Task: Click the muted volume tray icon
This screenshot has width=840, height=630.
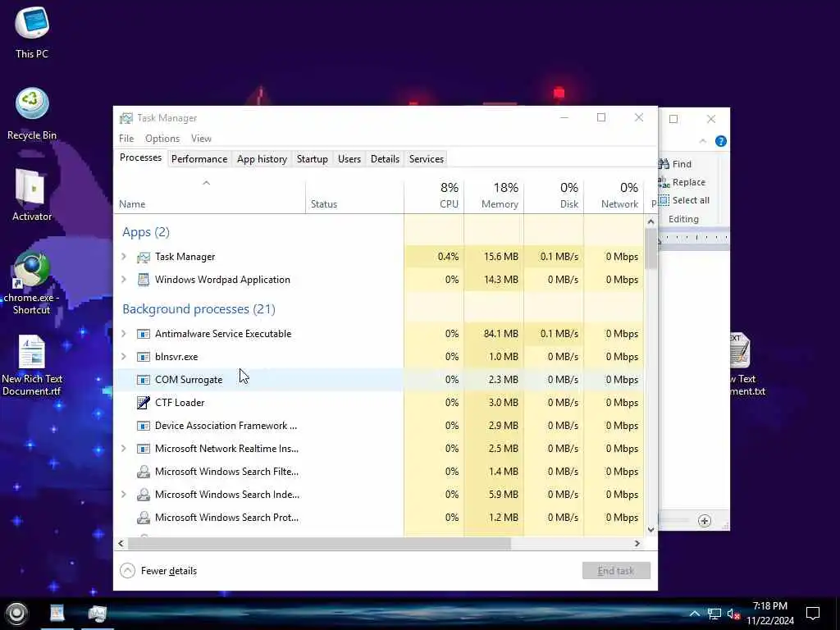Action: coord(733,614)
